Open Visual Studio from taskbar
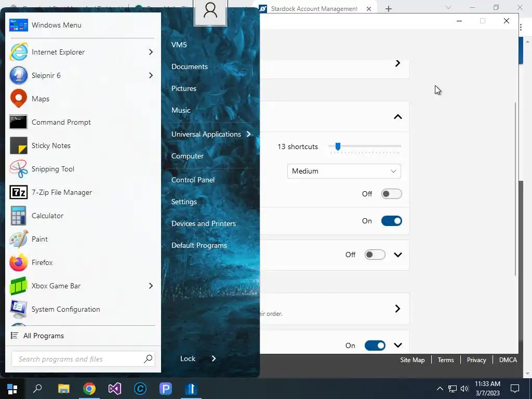532x399 pixels. 115,389
